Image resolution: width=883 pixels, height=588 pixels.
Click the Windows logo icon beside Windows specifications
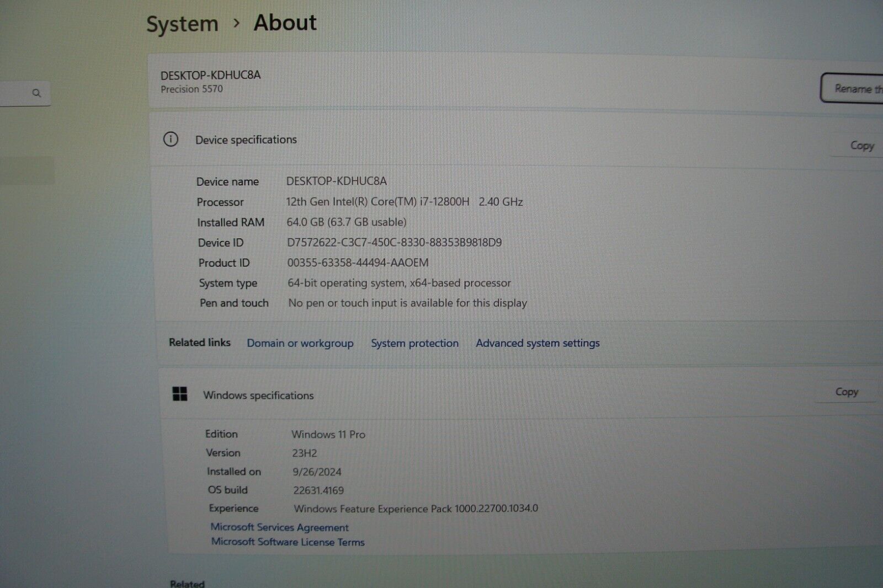[x=180, y=394]
